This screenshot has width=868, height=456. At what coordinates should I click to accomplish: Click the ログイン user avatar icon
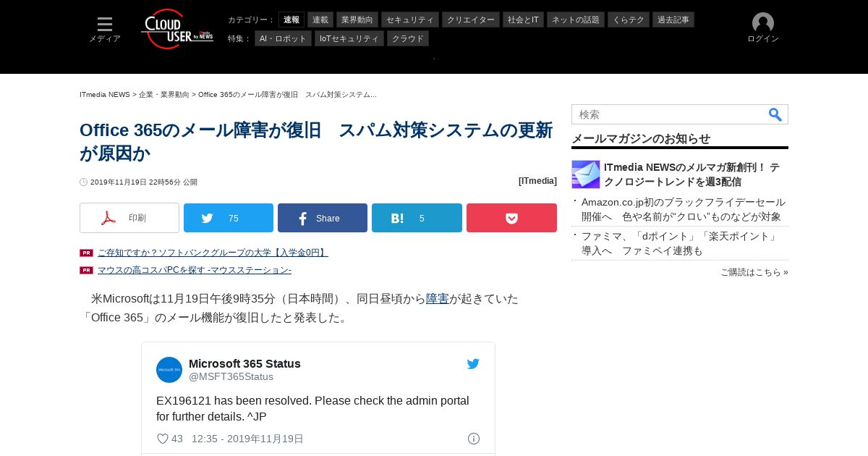[763, 23]
